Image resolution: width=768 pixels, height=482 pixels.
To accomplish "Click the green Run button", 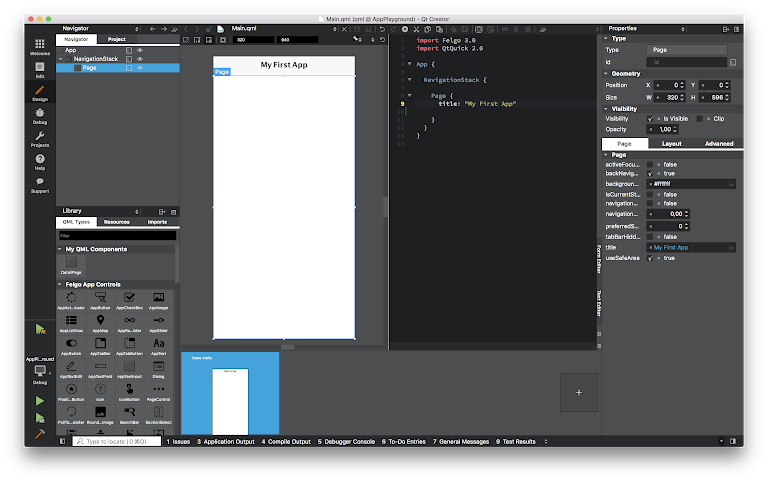I will point(40,401).
